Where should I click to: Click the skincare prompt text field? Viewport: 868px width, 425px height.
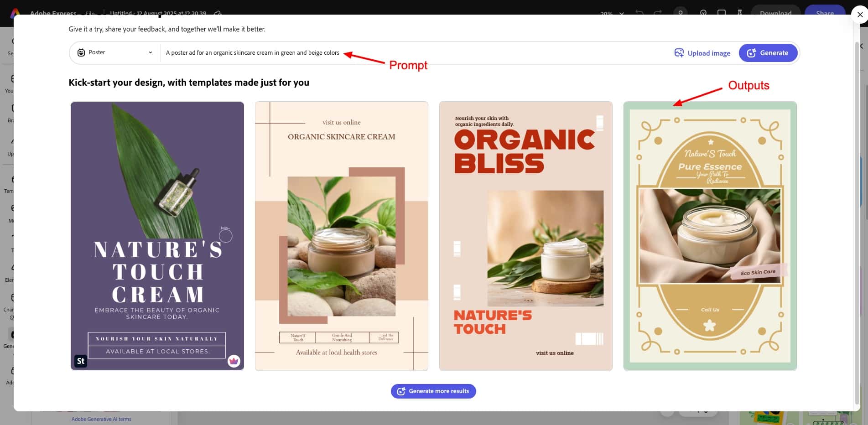(x=411, y=53)
